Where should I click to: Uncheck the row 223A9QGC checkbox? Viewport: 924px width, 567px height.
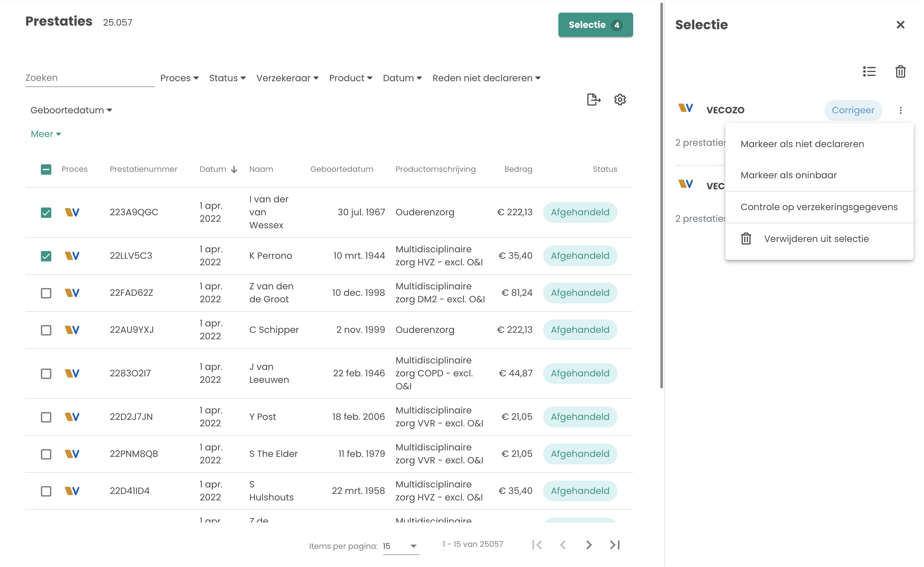[x=46, y=212]
